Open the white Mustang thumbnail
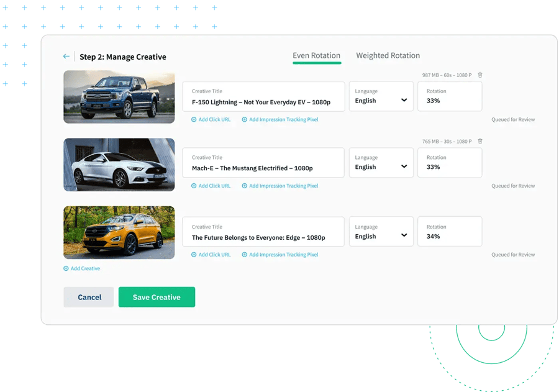This screenshot has height=392, width=559. (x=119, y=165)
